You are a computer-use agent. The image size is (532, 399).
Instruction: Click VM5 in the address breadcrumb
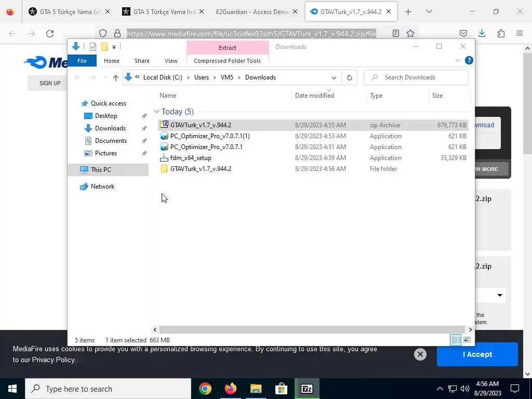227,77
